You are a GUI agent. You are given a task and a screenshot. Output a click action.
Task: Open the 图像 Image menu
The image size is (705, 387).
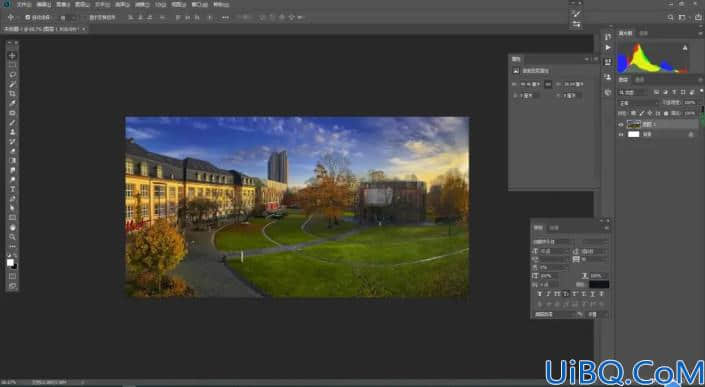[62, 4]
